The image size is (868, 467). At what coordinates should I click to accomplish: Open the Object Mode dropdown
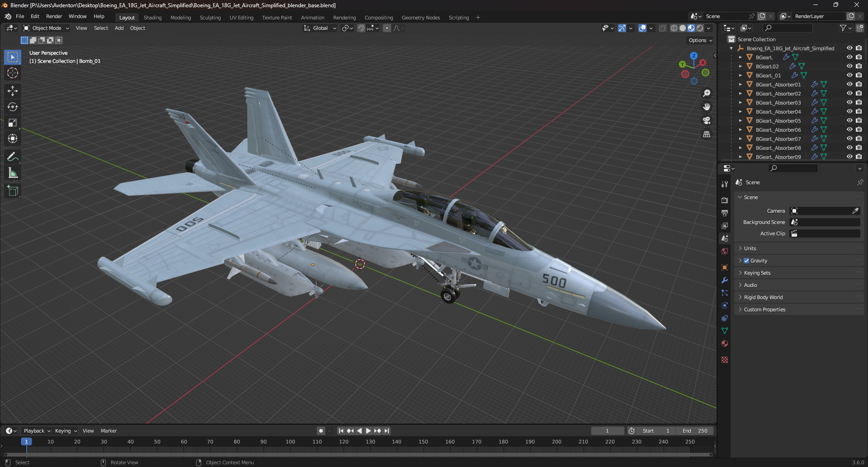click(x=46, y=28)
